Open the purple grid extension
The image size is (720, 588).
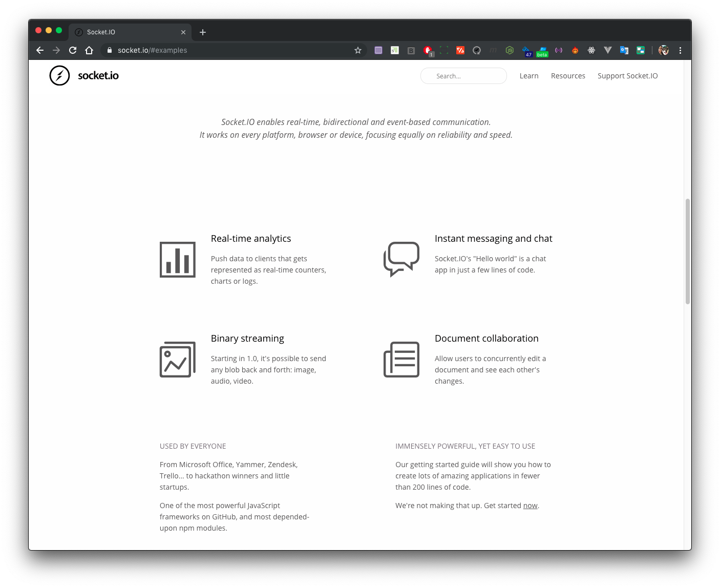point(378,50)
